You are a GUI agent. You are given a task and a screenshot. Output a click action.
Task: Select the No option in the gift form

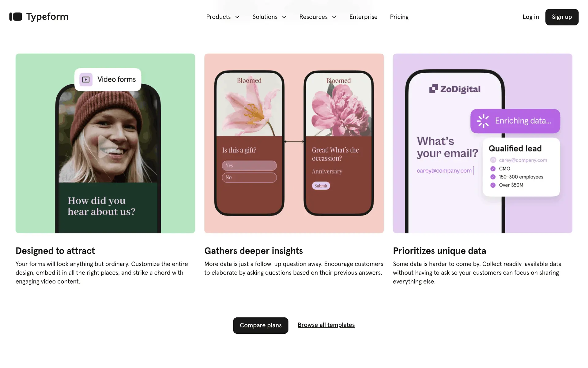[249, 178]
